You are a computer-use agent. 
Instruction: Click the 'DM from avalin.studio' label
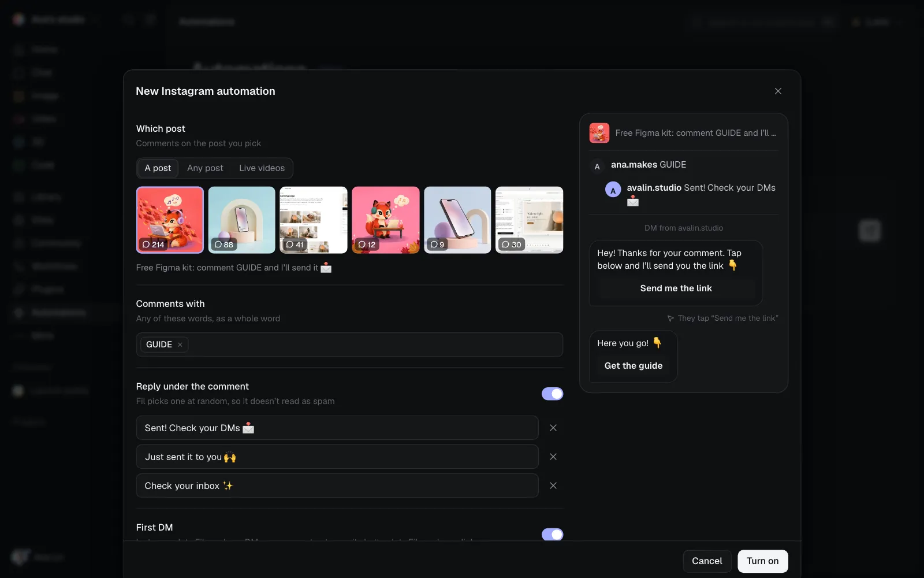pos(684,228)
